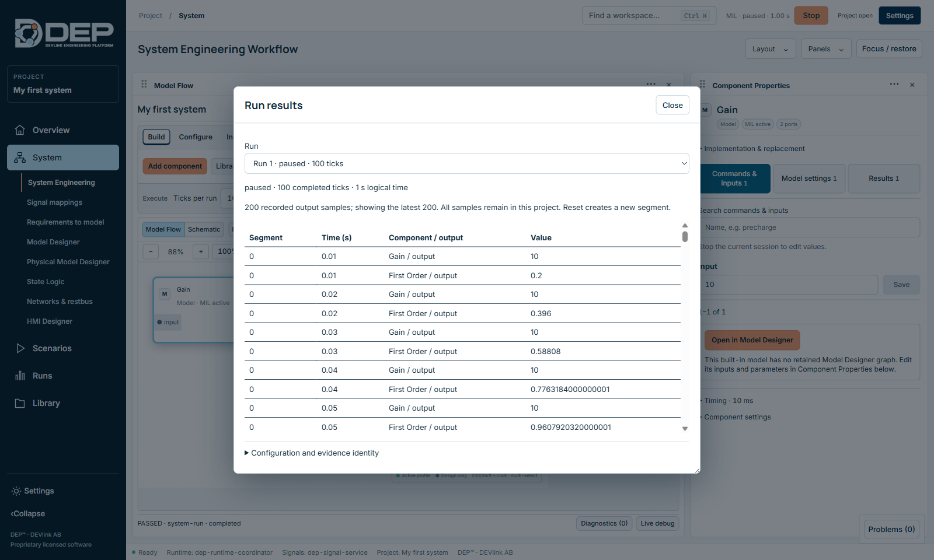Open sidebar Settings gear icon

coord(16,491)
